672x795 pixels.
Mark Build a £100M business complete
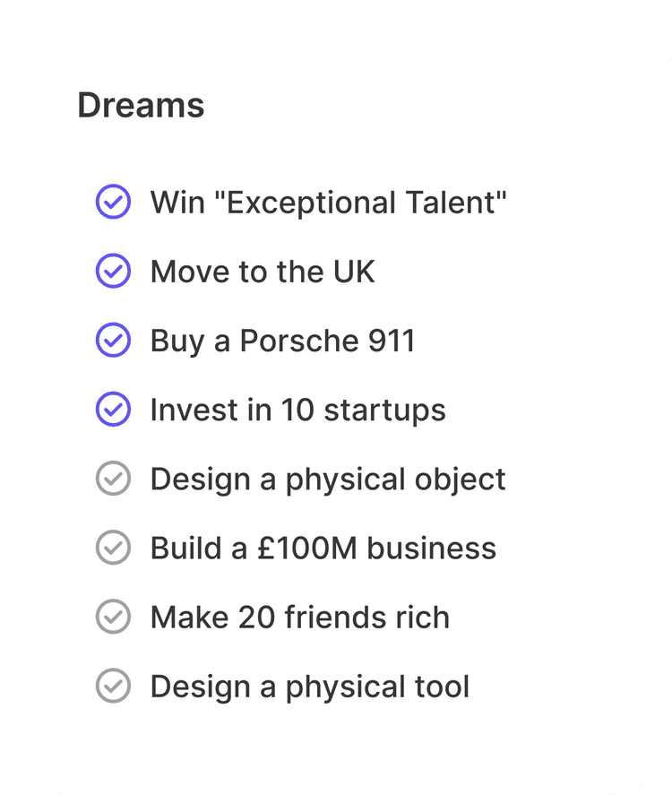[113, 548]
